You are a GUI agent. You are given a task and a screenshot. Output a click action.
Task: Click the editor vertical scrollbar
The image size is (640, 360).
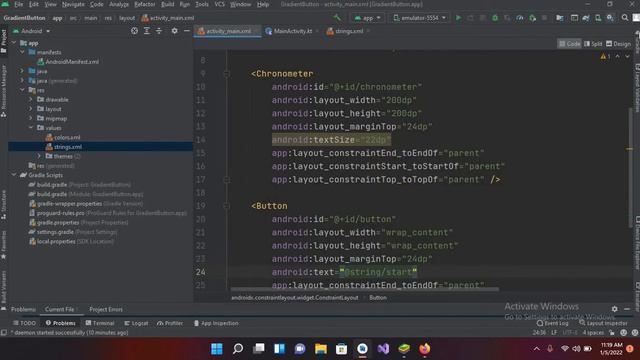[x=630, y=167]
